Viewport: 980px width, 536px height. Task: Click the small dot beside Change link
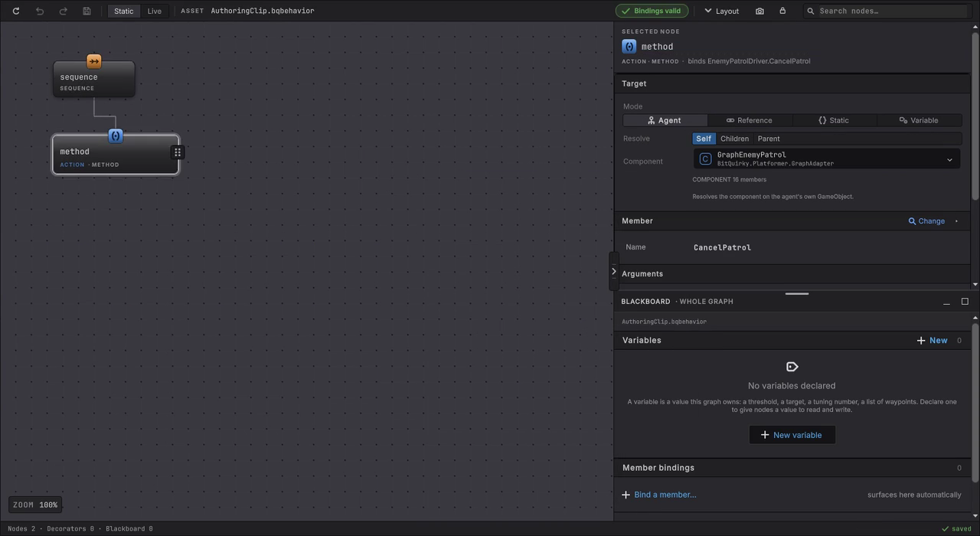click(956, 221)
